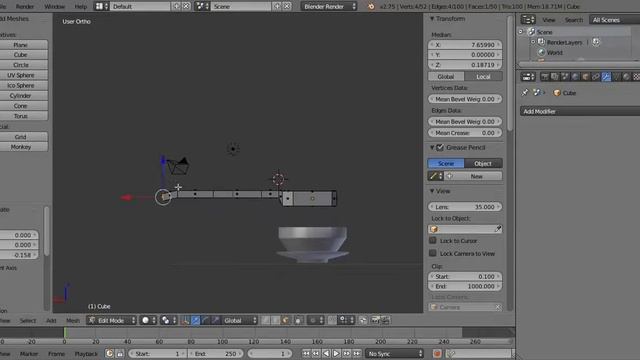The image size is (640, 360).
Task: Open the Window menu
Action: pos(55,7)
